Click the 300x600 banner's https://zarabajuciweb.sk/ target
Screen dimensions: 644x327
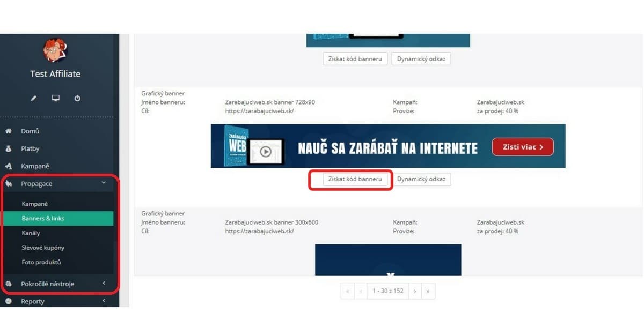pos(260,231)
